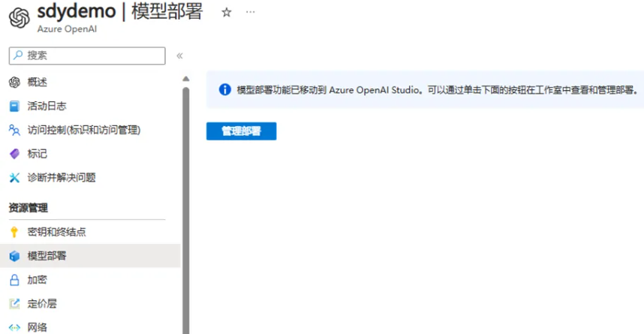Click the 网络 network icon
Image resolution: width=644 pixels, height=334 pixels.
14,328
